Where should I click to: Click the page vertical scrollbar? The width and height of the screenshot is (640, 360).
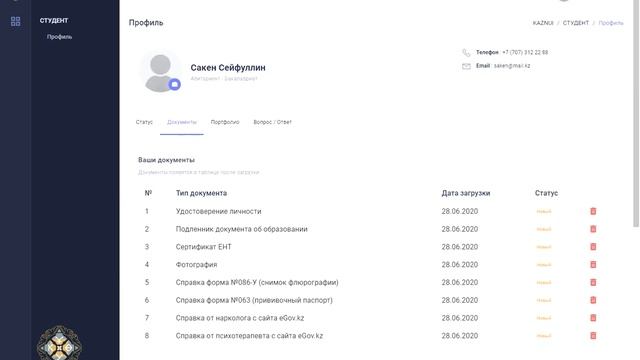(x=636, y=114)
